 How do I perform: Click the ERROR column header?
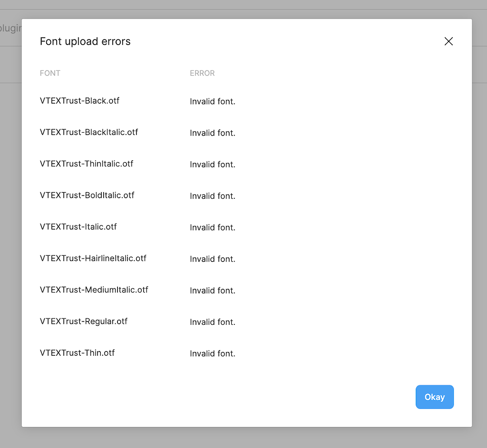[x=202, y=73]
